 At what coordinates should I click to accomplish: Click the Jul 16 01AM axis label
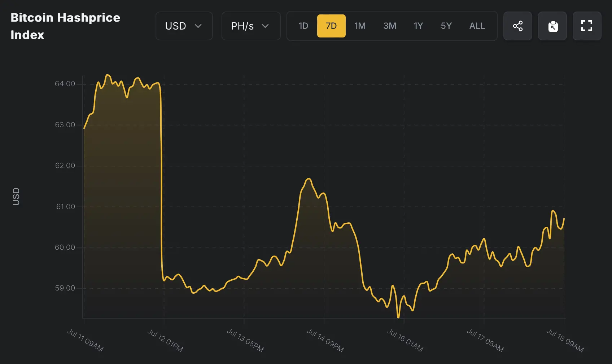click(405, 340)
